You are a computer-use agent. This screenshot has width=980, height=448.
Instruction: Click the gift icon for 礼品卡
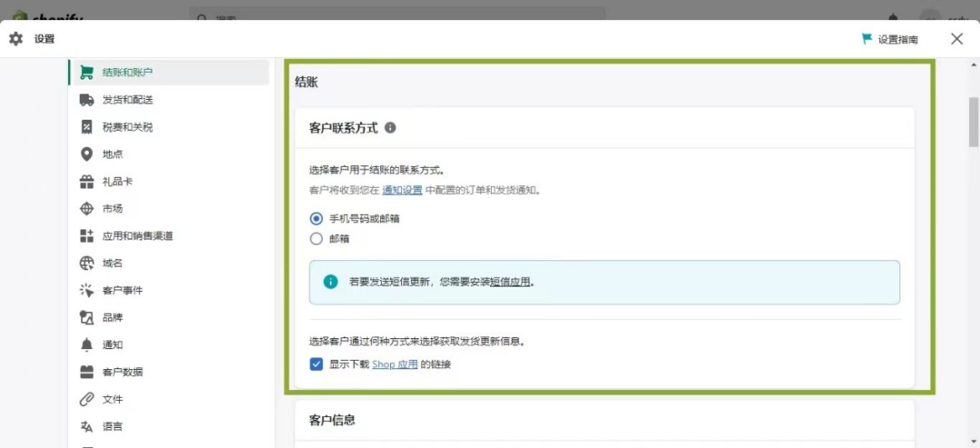coord(87,181)
